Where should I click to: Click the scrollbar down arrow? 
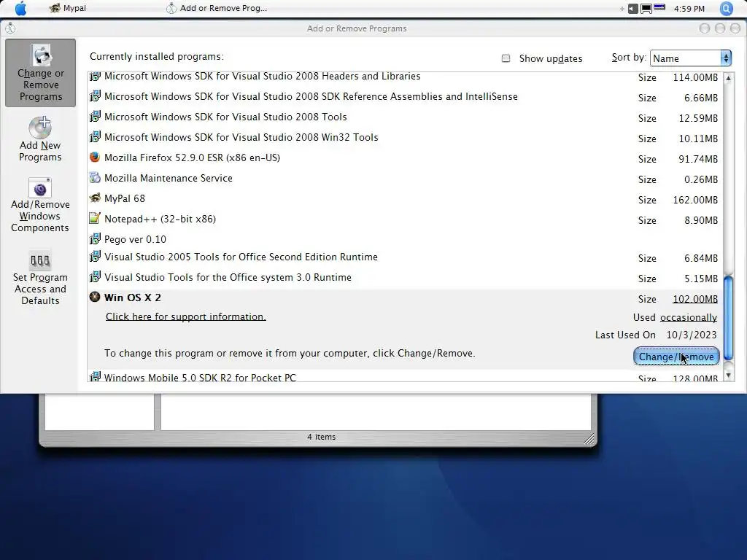pyautogui.click(x=729, y=376)
